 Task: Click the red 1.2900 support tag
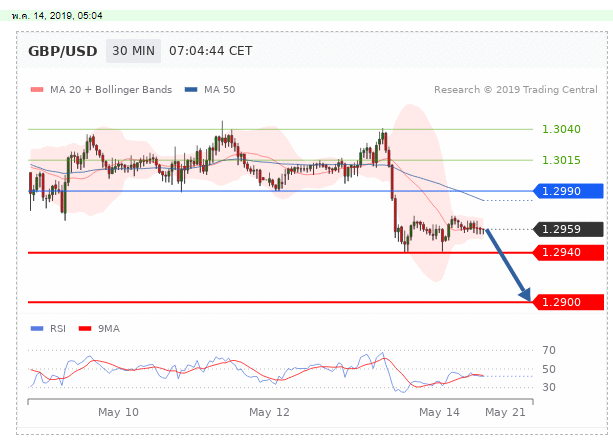568,302
